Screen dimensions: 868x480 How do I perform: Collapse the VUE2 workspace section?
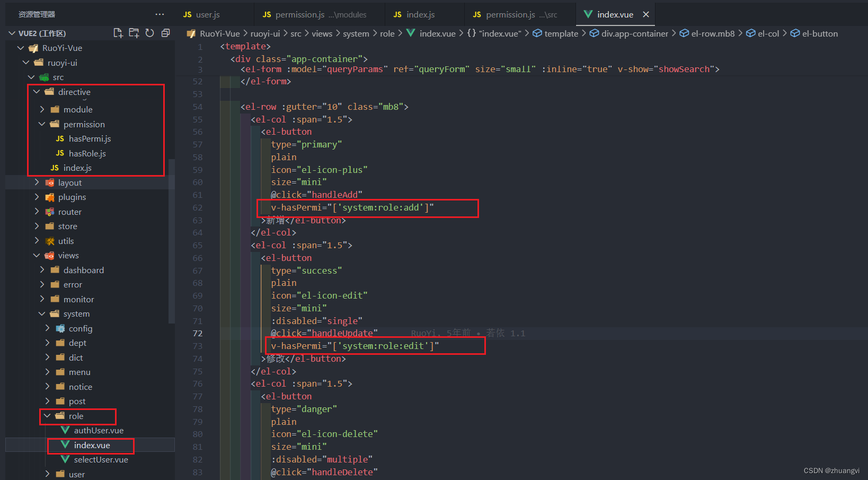(12, 33)
